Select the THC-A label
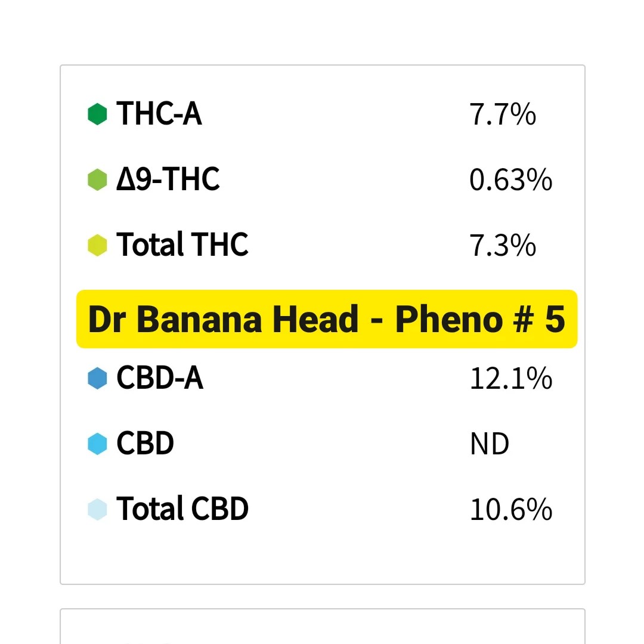The width and height of the screenshot is (644, 644). [159, 113]
